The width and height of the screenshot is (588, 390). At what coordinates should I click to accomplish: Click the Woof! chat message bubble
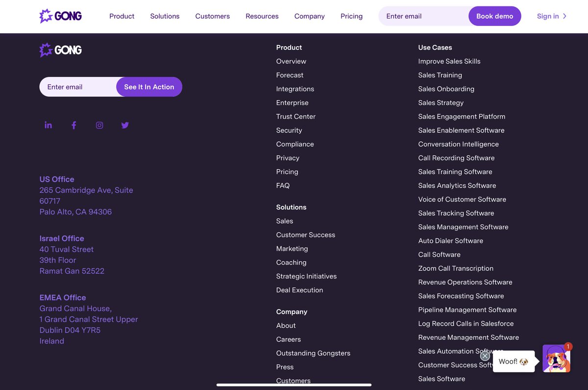pos(514,362)
